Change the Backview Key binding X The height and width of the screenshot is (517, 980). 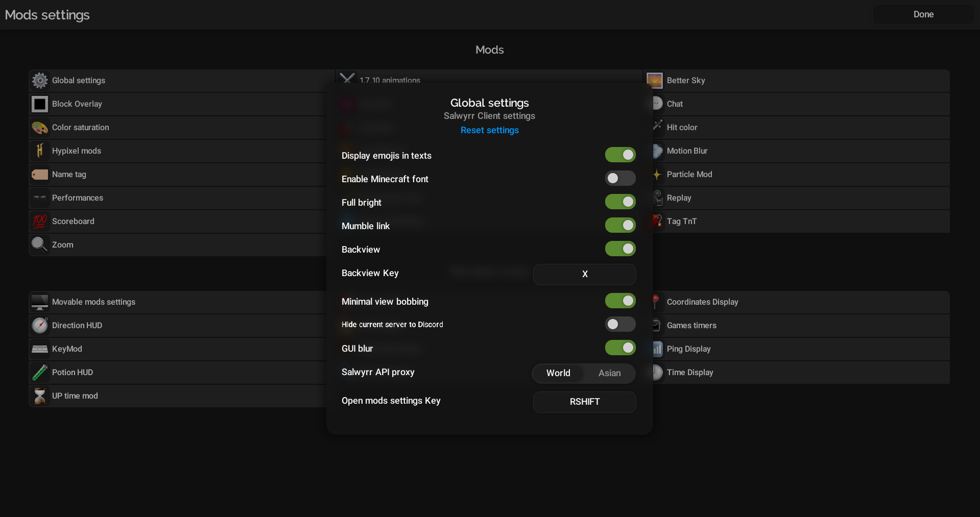click(584, 275)
